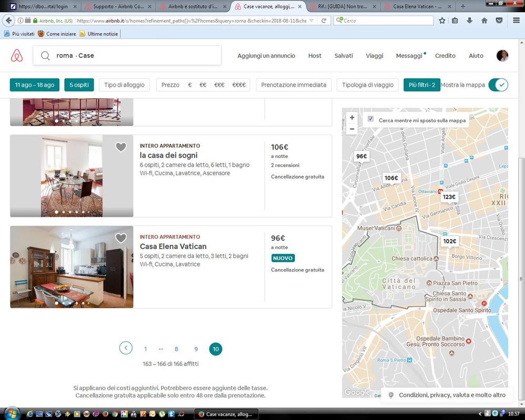Save 'la casa dei sogni' with heart icon
The image size is (525, 420).
point(121,147)
